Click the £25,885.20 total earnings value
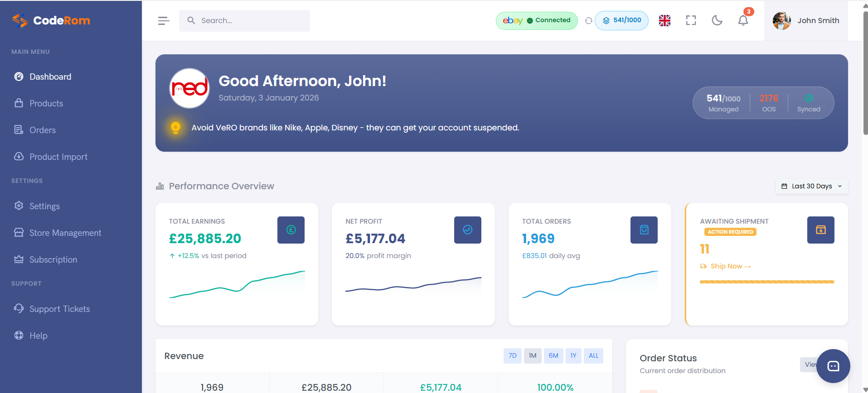The width and height of the screenshot is (868, 393). 205,239
